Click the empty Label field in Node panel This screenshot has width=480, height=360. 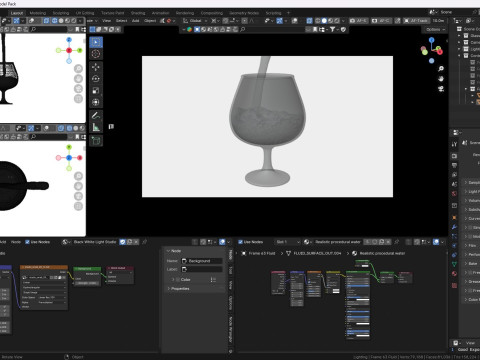(x=202, y=269)
